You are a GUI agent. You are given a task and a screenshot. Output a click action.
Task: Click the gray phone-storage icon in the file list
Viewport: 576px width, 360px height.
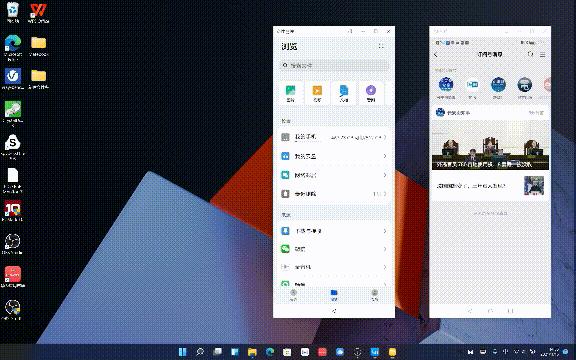[x=285, y=137]
